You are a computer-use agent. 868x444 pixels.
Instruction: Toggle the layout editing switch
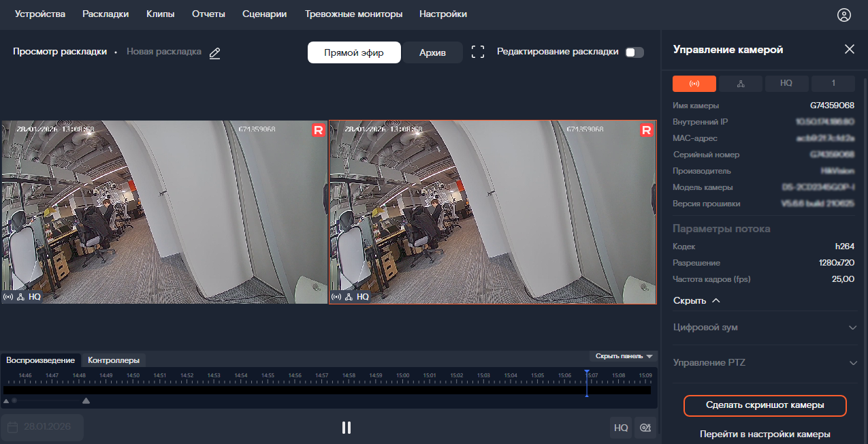pos(634,52)
